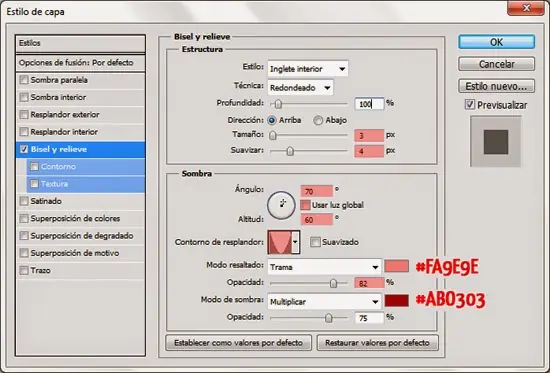
Task: Enable Resplandor interior checkbox
Action: [24, 132]
